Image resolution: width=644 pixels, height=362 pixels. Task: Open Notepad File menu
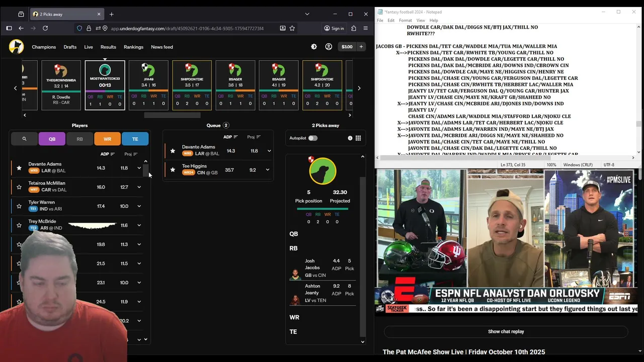pos(380,21)
